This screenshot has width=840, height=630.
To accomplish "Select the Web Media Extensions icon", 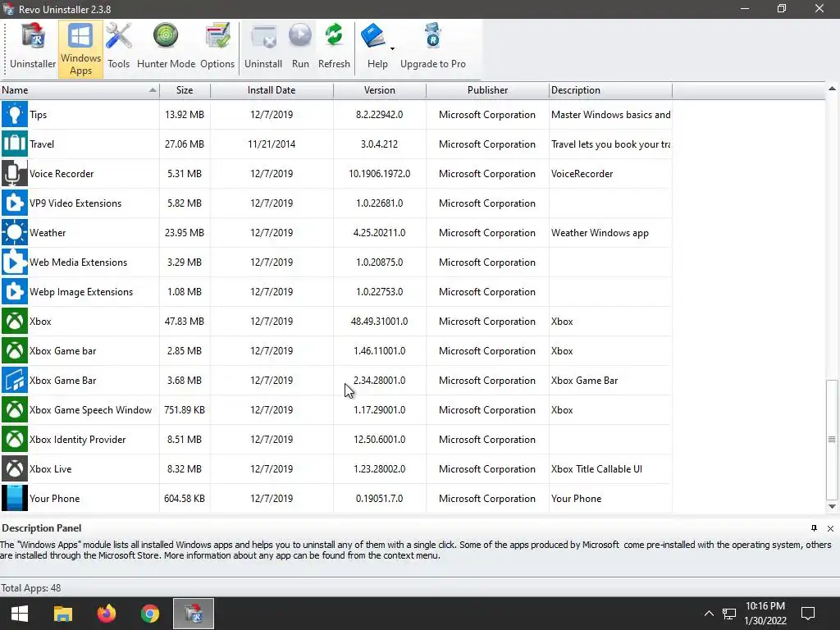I will coord(15,262).
